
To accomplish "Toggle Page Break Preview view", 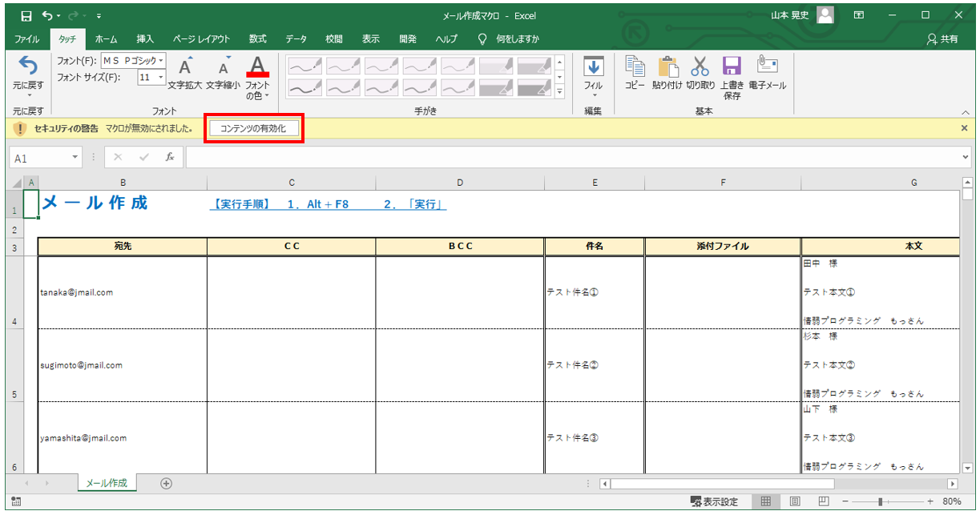I will (x=823, y=501).
